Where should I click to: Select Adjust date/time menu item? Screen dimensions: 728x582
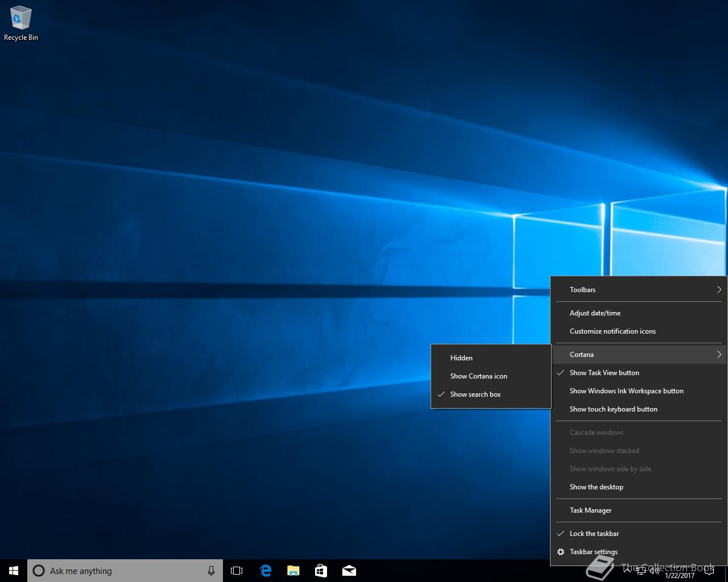(x=595, y=313)
